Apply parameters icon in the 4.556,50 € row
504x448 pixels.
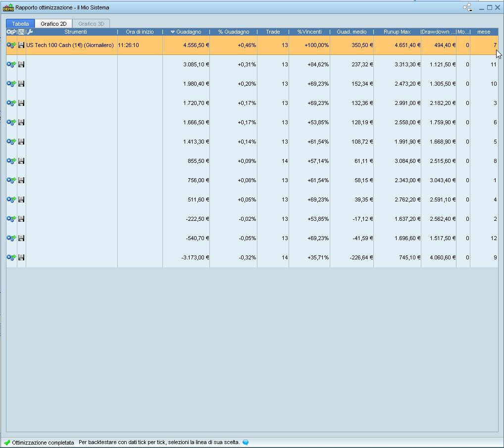click(x=11, y=45)
